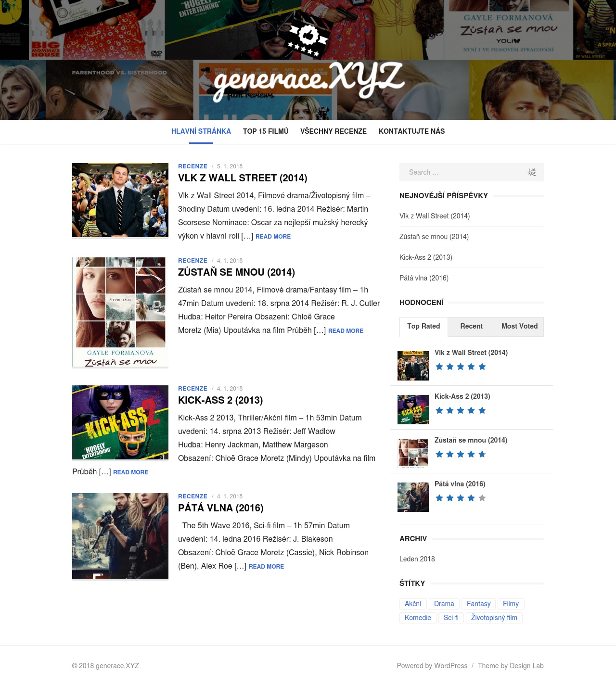
Task: Open the Vlk z Wall Street (2014) post title
Action: coord(243,178)
